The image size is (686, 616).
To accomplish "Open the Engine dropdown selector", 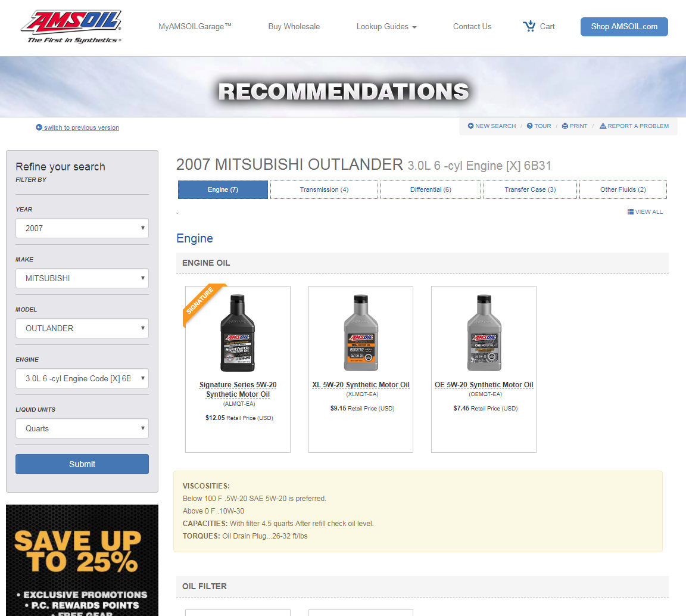I will coord(82,378).
